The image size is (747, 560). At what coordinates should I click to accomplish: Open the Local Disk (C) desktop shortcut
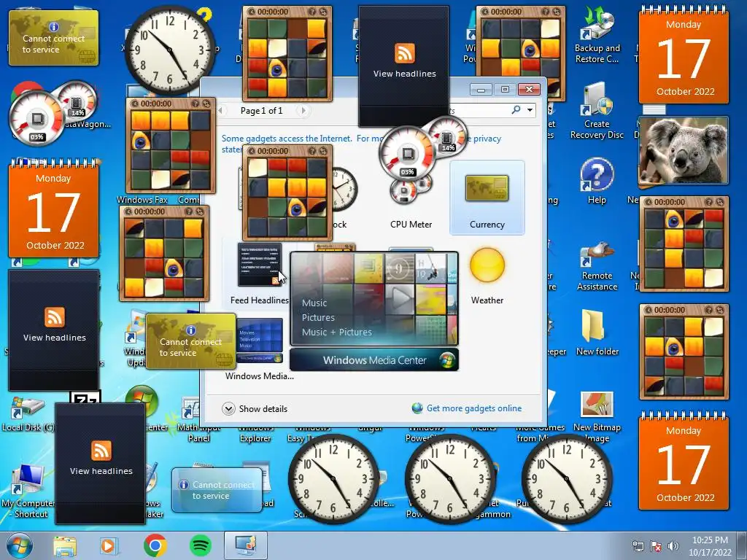28,413
